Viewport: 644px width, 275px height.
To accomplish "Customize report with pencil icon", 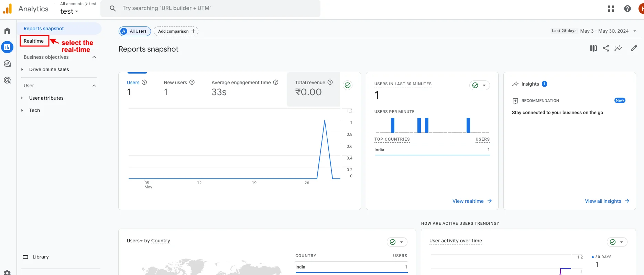I will 634,48.
